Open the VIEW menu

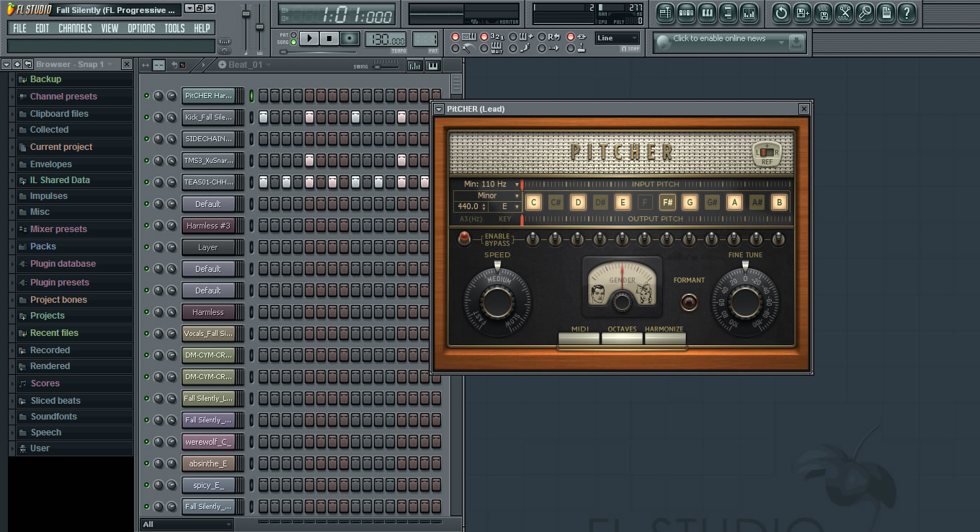click(110, 28)
